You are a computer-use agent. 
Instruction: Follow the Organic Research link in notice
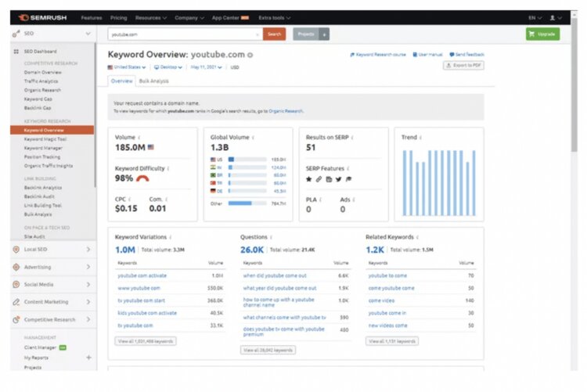[286, 111]
